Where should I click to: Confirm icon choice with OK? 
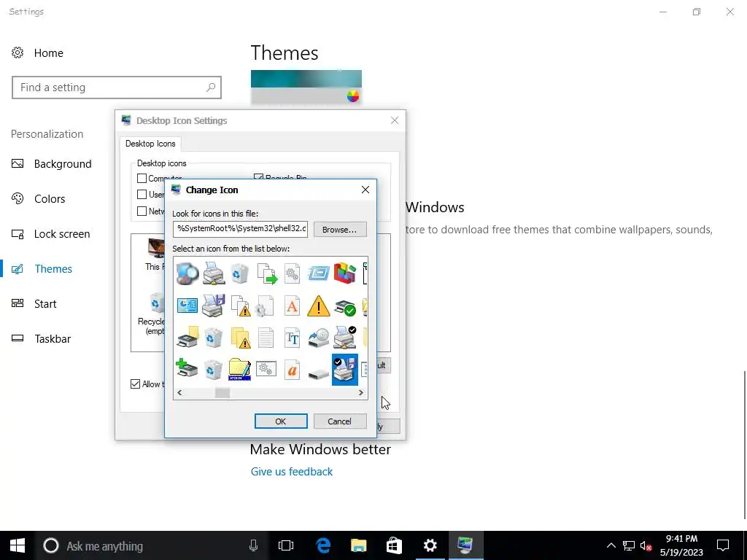tap(281, 421)
